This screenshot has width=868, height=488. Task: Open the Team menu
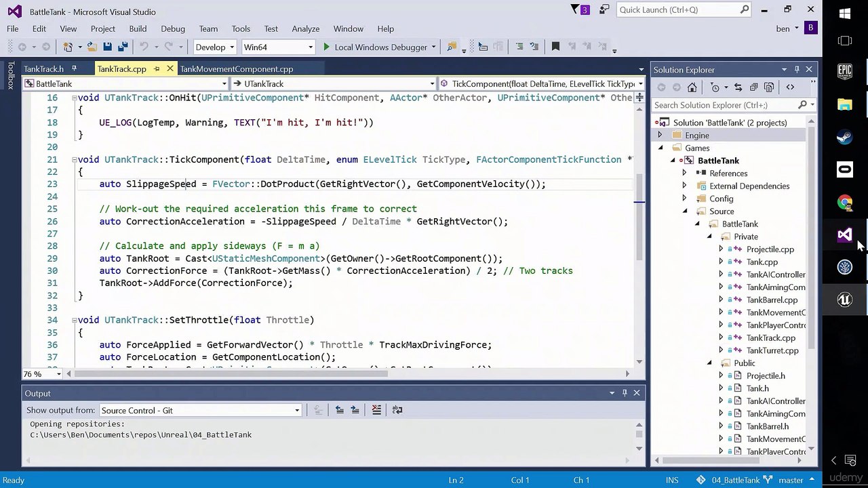(208, 28)
